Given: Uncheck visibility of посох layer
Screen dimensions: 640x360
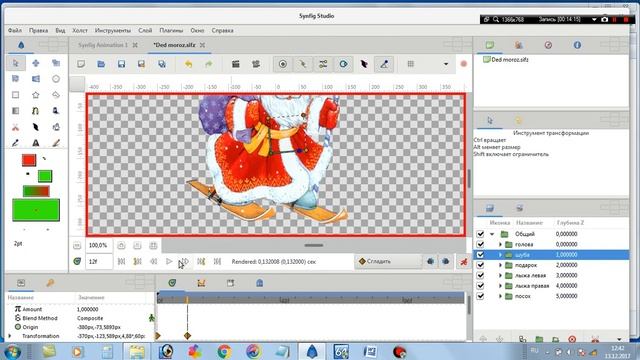Looking at the screenshot, I should [480, 296].
